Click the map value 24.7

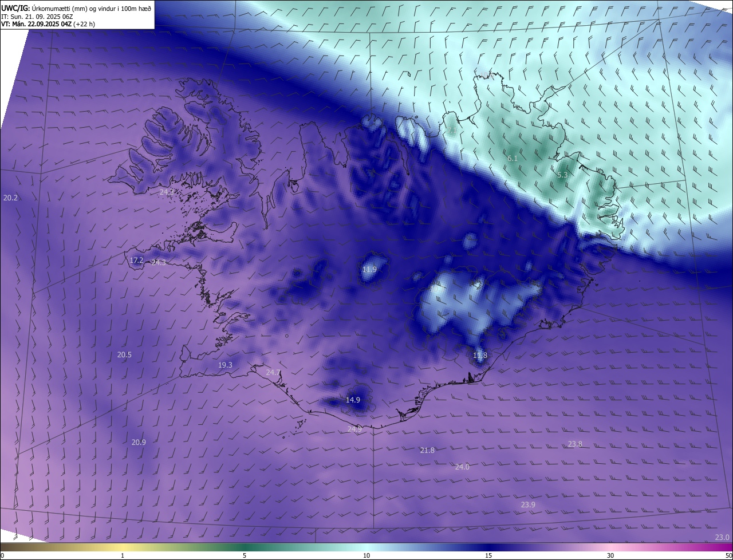[273, 372]
